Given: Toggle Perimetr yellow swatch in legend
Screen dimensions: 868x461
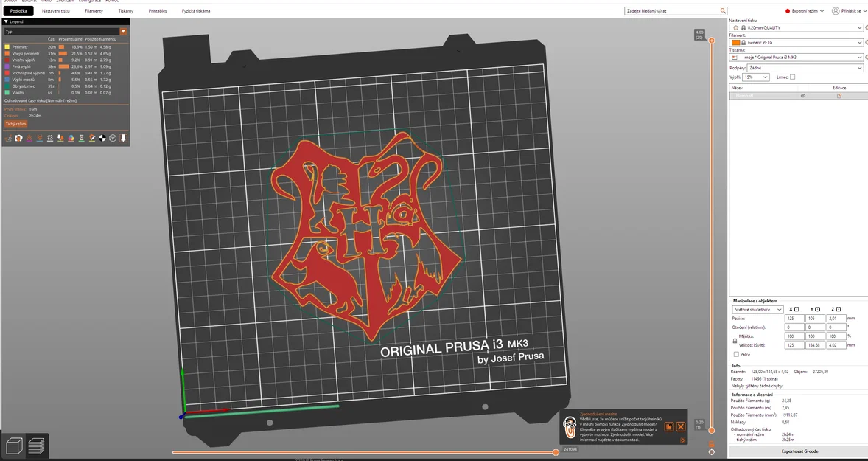Looking at the screenshot, I should click(x=7, y=47).
